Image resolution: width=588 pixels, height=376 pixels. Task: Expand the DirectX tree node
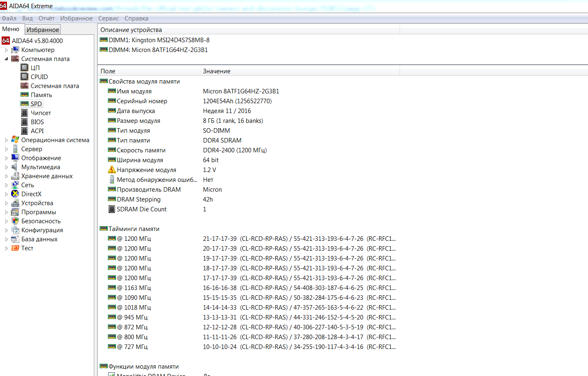6,194
